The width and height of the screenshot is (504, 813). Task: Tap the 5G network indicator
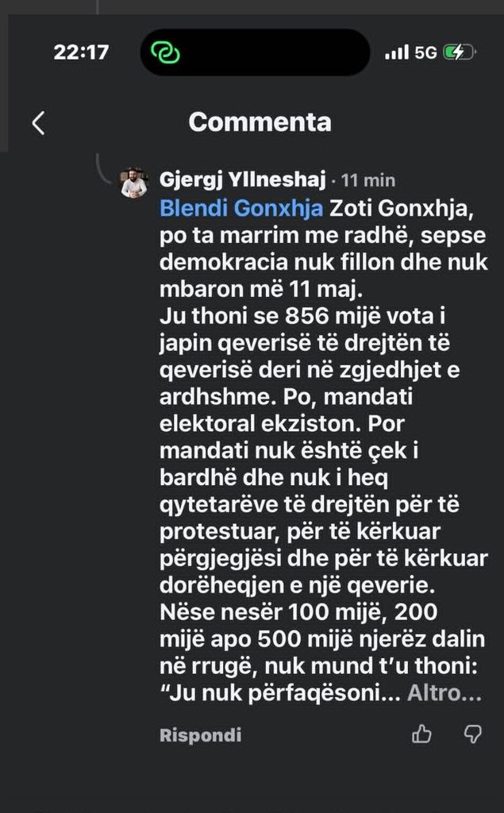coord(425,52)
